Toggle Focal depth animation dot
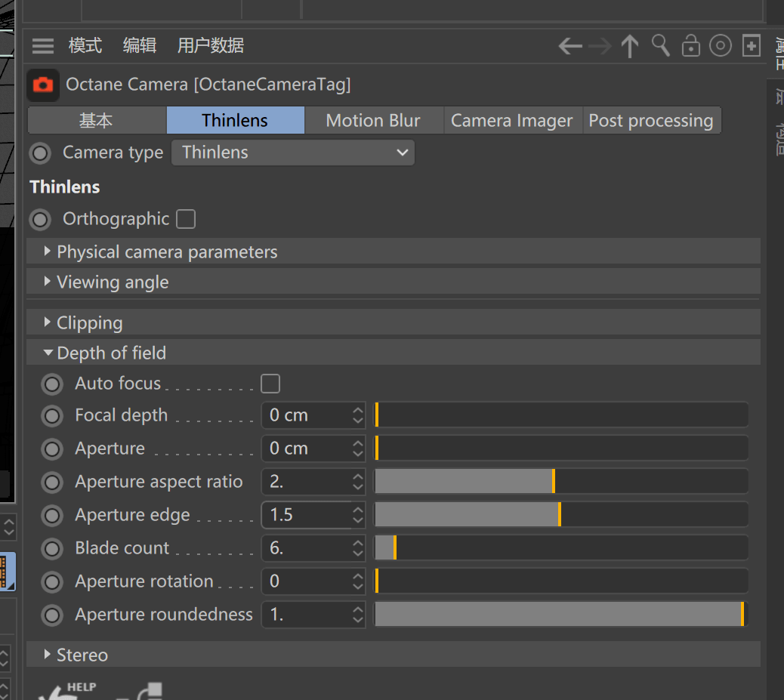This screenshot has height=700, width=784. coord(52,416)
